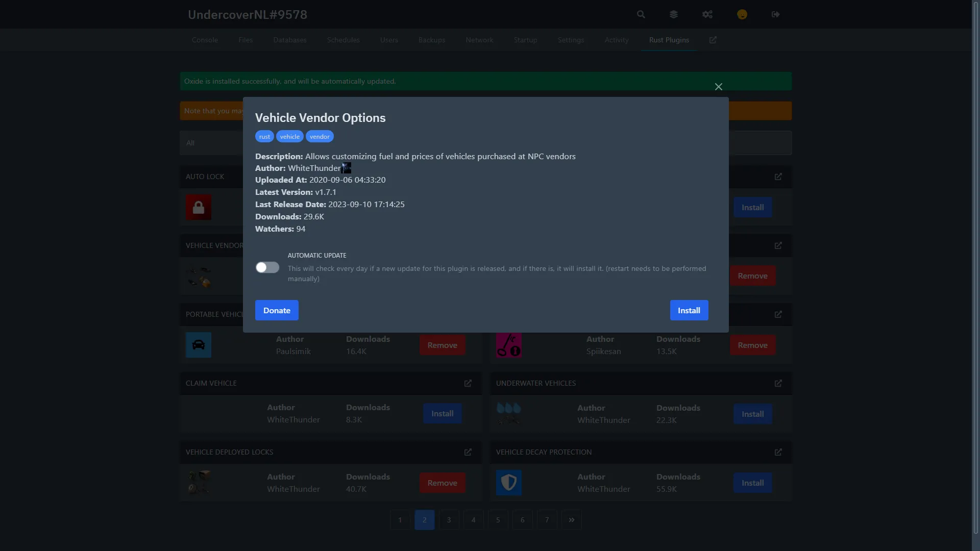Go to pagination page 3

(449, 520)
